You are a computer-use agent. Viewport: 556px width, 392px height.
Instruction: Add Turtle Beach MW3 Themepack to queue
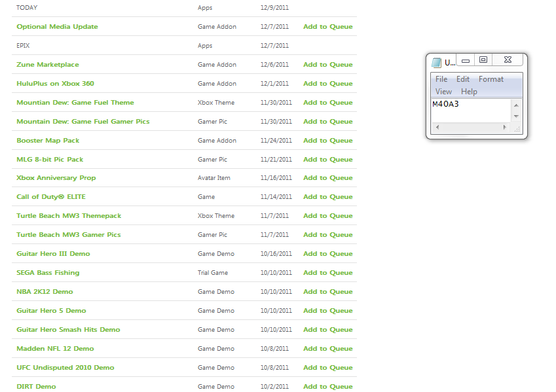coord(328,216)
